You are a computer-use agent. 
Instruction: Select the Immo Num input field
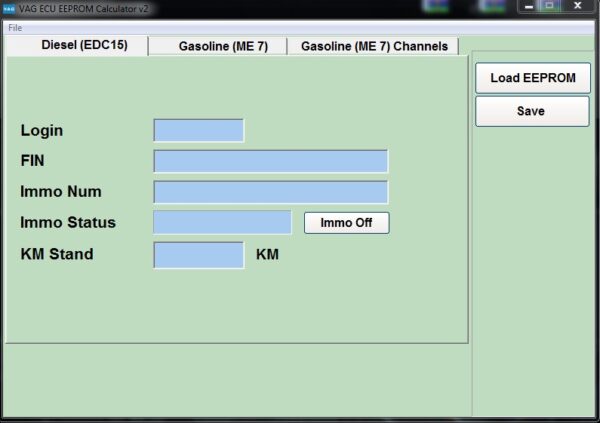point(271,192)
